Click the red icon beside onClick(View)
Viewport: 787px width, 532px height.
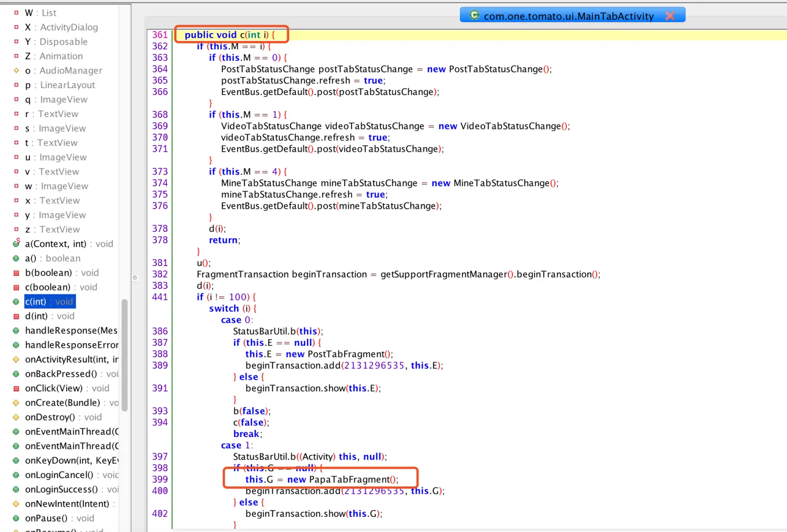[16, 388]
